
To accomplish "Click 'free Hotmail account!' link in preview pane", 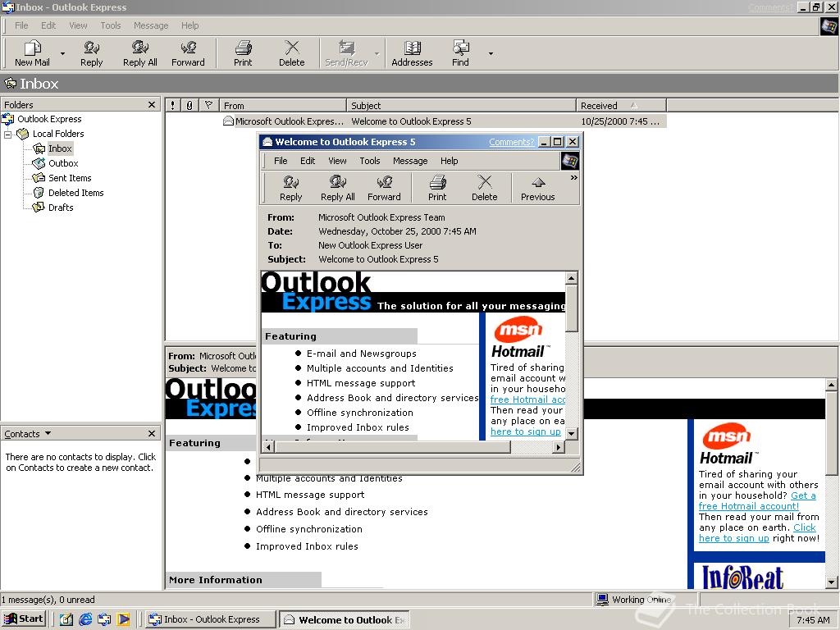I will pos(748,506).
